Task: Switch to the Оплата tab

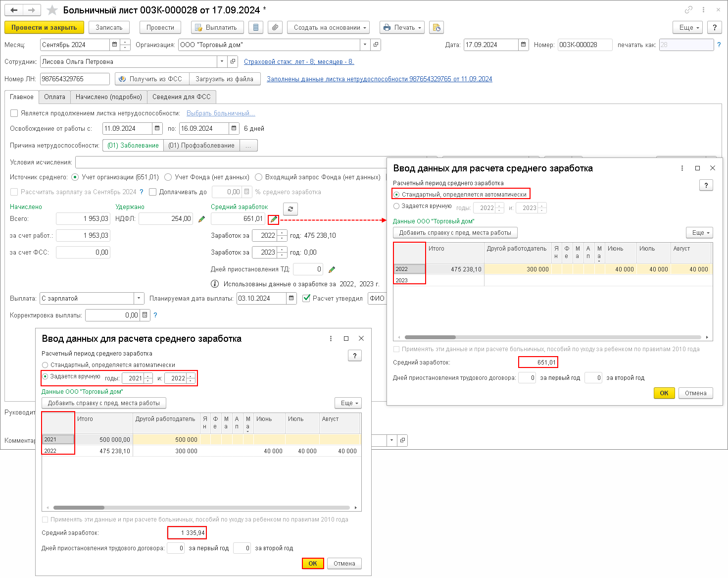Action: coord(54,97)
